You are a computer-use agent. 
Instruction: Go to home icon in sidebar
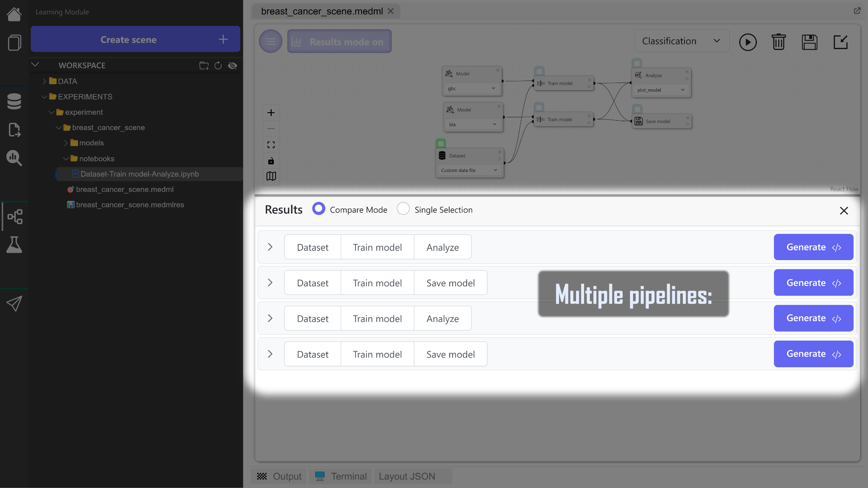tap(14, 14)
